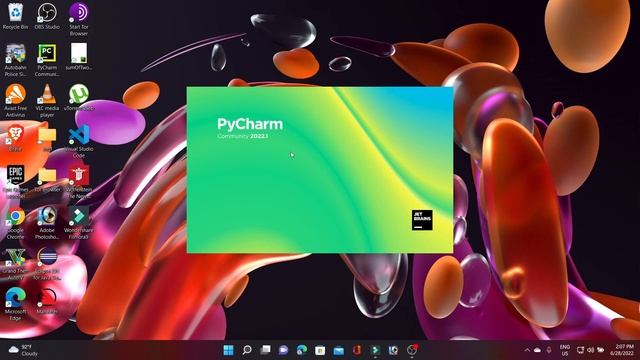
Task: Select the Brave browser desktop icon
Action: point(15,138)
